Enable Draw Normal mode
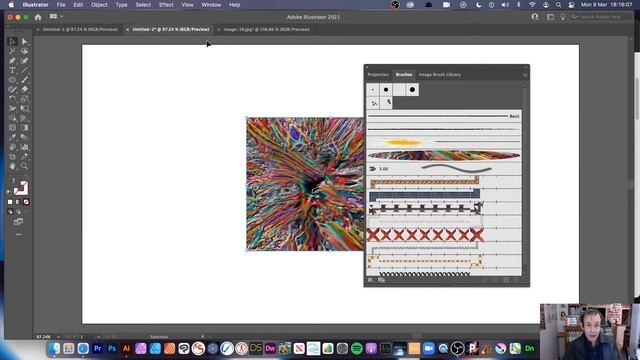This screenshot has width=640, height=360. click(10, 212)
